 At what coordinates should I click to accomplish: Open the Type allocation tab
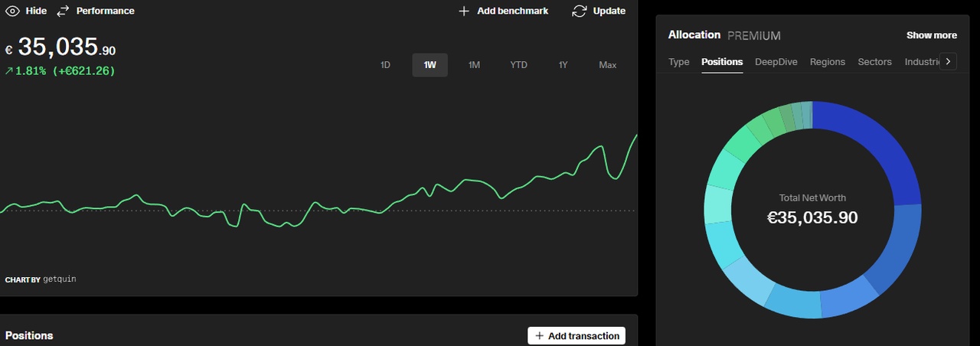pos(678,62)
